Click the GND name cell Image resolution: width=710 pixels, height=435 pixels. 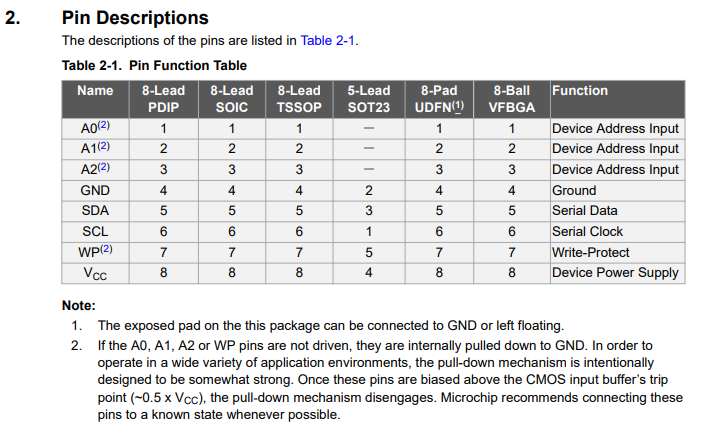click(95, 191)
